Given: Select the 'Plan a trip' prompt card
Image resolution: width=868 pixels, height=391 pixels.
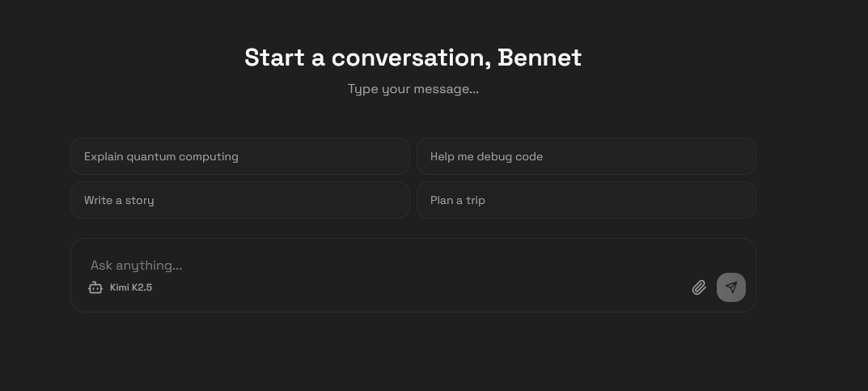Looking at the screenshot, I should pos(586,200).
